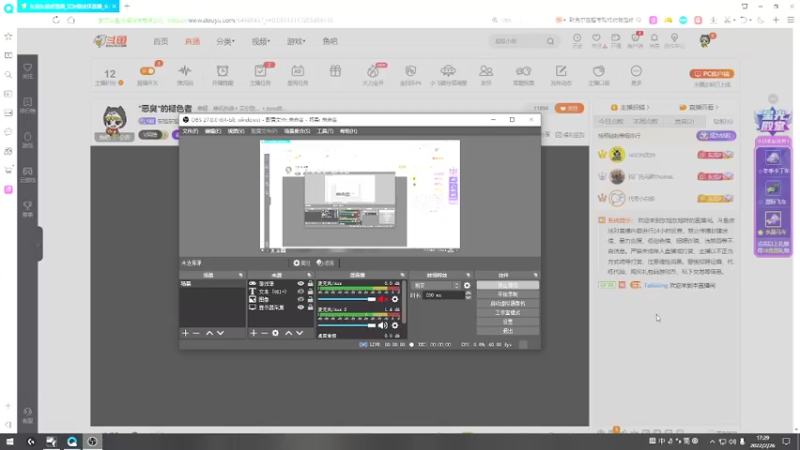
Task: Open the streamer tasks checklist icon
Action: click(x=260, y=71)
